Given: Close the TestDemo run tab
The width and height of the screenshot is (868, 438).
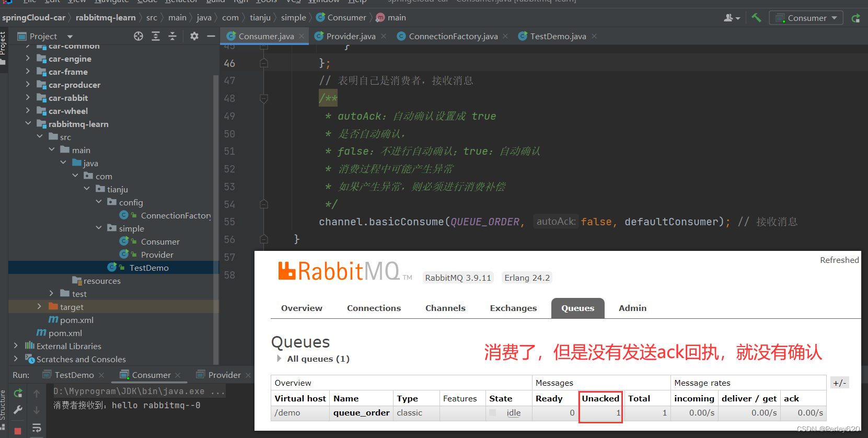Looking at the screenshot, I should 101,375.
